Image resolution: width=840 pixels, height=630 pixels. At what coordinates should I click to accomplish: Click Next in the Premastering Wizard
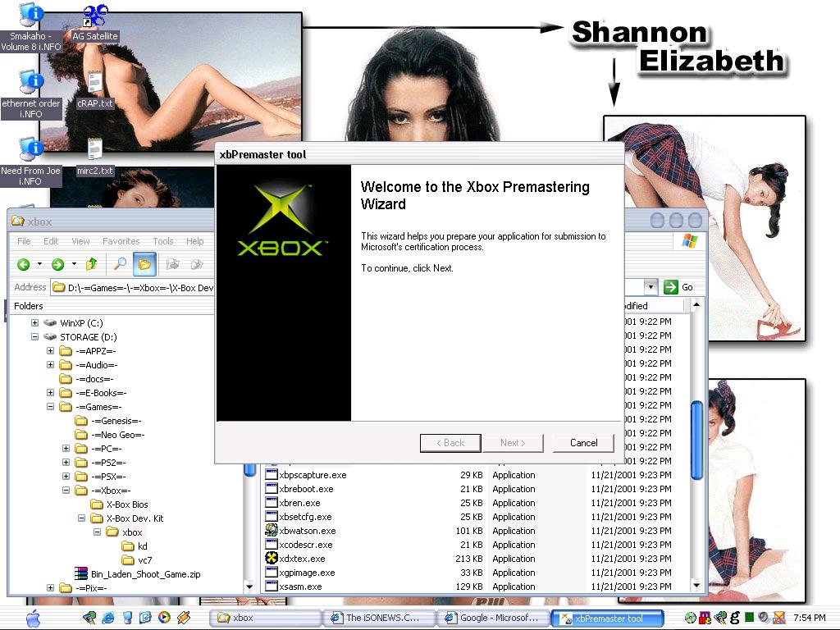513,443
